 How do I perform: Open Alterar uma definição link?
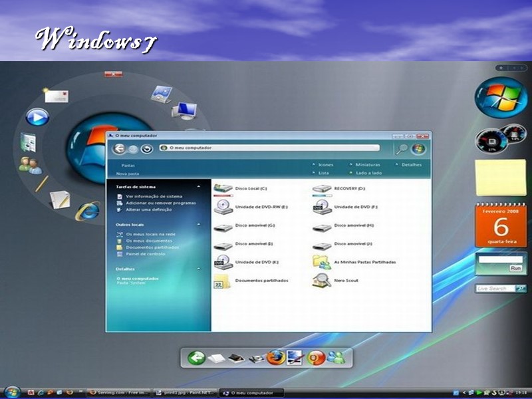(148, 209)
